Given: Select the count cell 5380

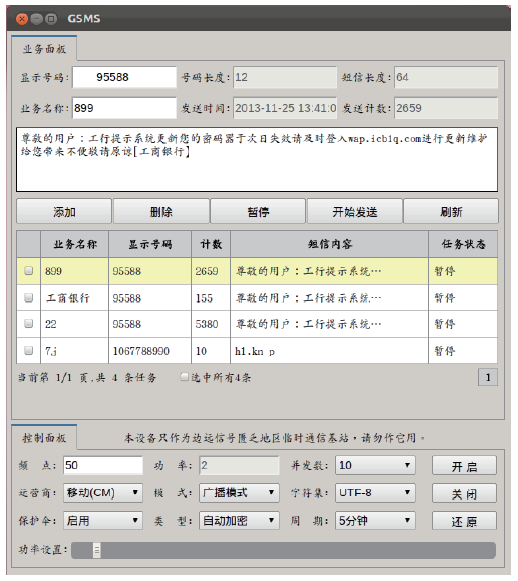Looking at the screenshot, I should [211, 324].
